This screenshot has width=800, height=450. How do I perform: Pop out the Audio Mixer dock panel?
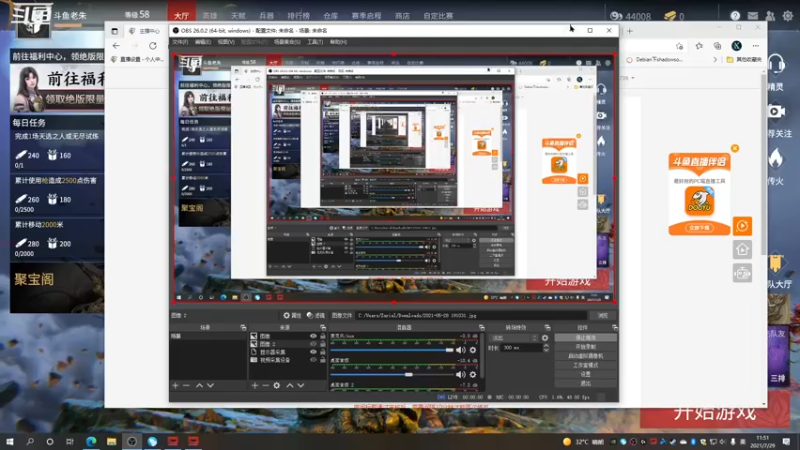click(481, 328)
